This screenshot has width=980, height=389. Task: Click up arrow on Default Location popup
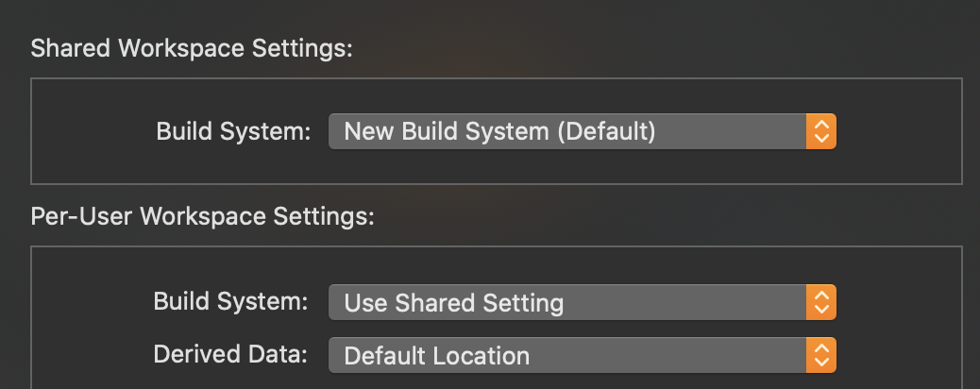click(821, 350)
